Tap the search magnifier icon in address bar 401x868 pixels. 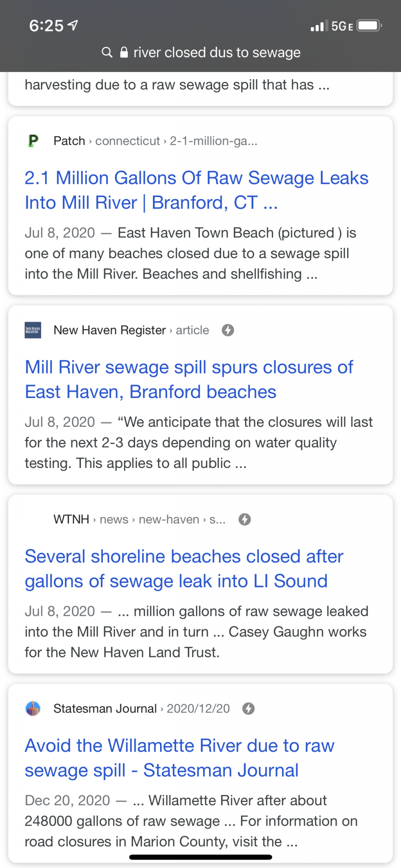click(107, 52)
